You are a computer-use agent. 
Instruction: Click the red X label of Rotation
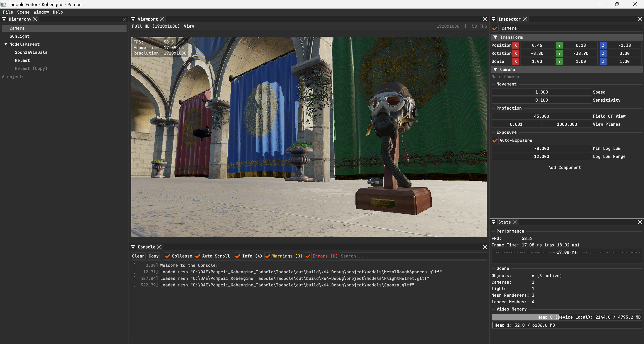click(516, 53)
